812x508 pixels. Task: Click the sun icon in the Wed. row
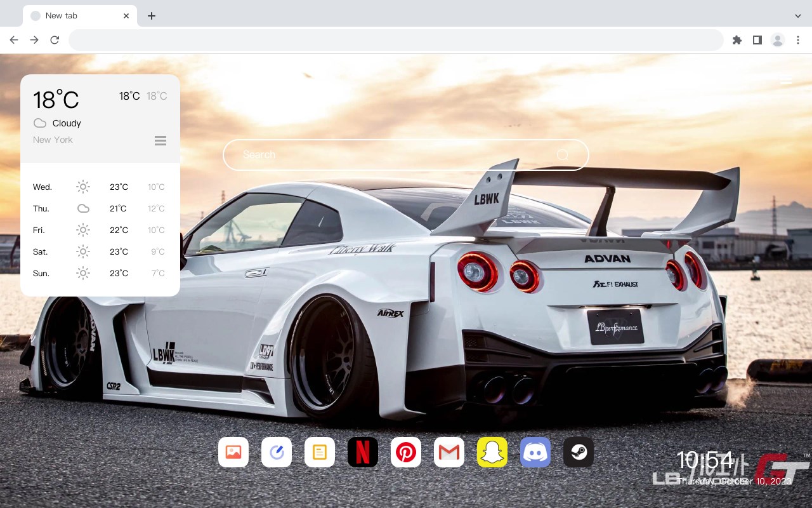pos(83,187)
